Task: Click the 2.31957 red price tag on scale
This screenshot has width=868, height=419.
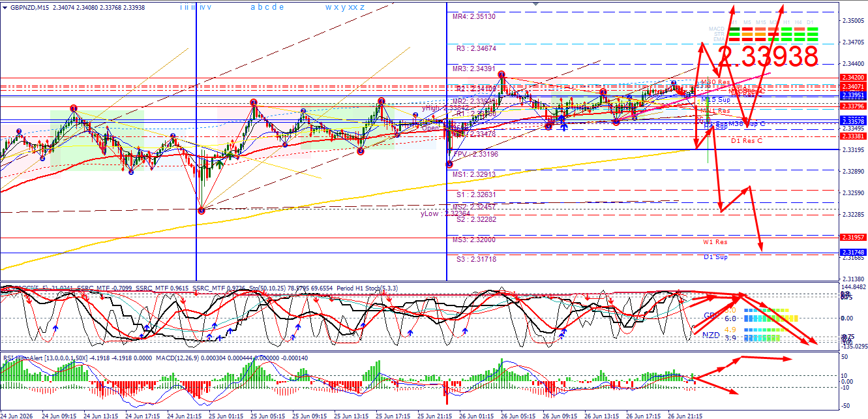Action: click(x=853, y=238)
